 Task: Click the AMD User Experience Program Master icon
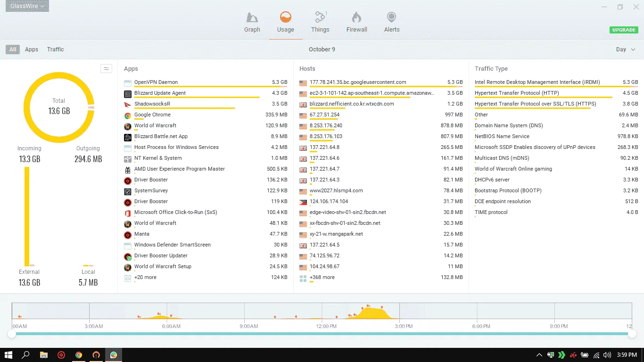(127, 169)
